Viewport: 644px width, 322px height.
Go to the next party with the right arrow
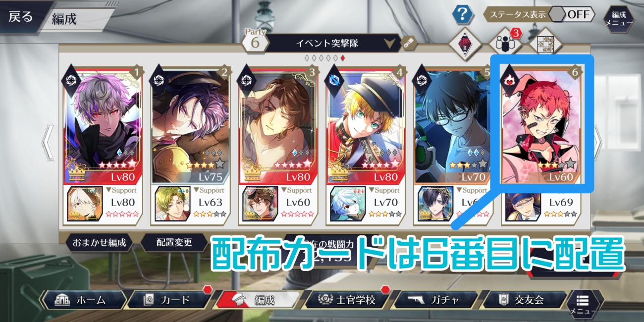[597, 142]
